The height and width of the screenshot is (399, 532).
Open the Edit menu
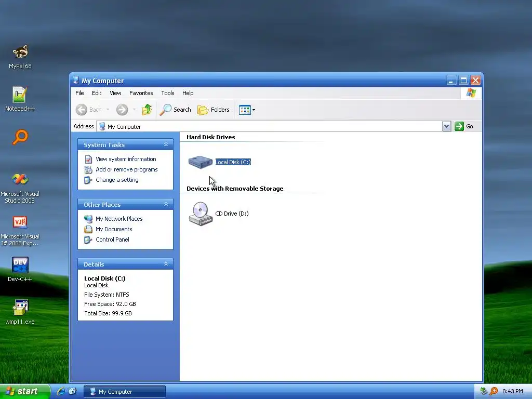tap(97, 93)
